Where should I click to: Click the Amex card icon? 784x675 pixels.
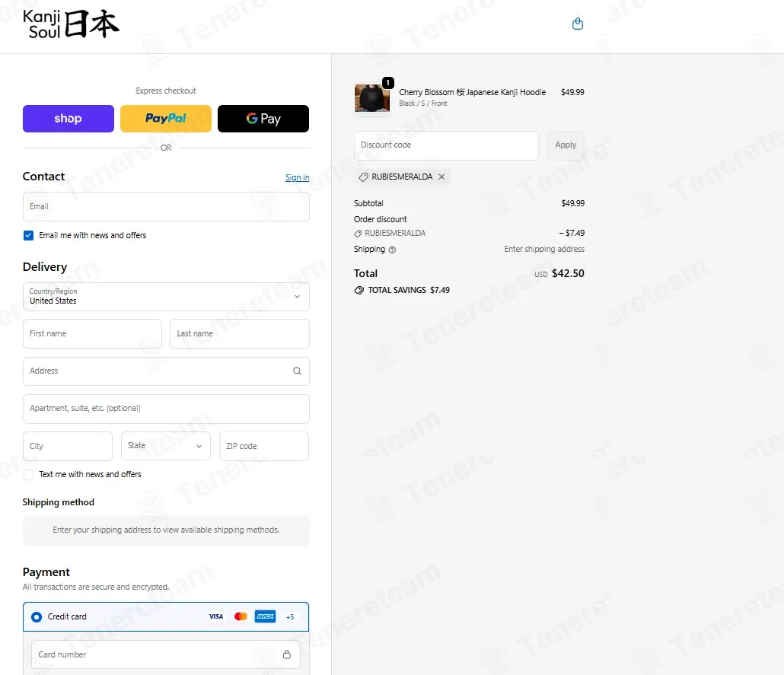(265, 616)
